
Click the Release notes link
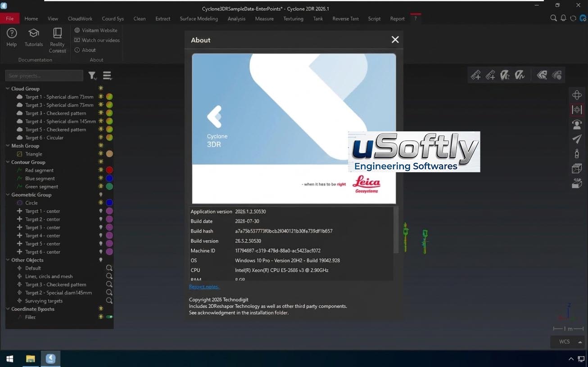[204, 286]
